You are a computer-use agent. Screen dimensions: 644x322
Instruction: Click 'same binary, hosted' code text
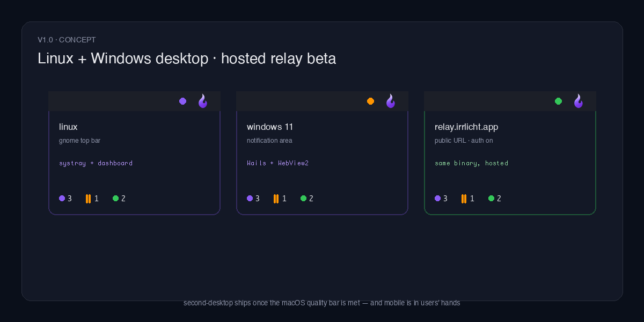pyautogui.click(x=471, y=163)
